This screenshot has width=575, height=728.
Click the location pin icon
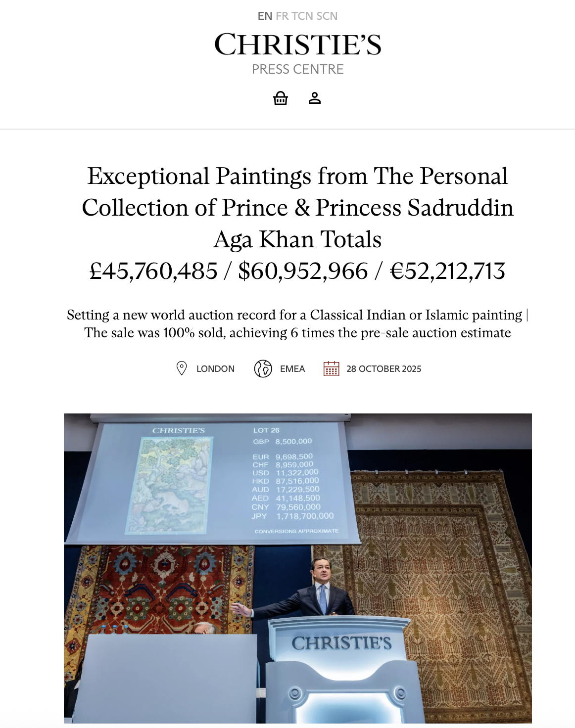tap(182, 368)
